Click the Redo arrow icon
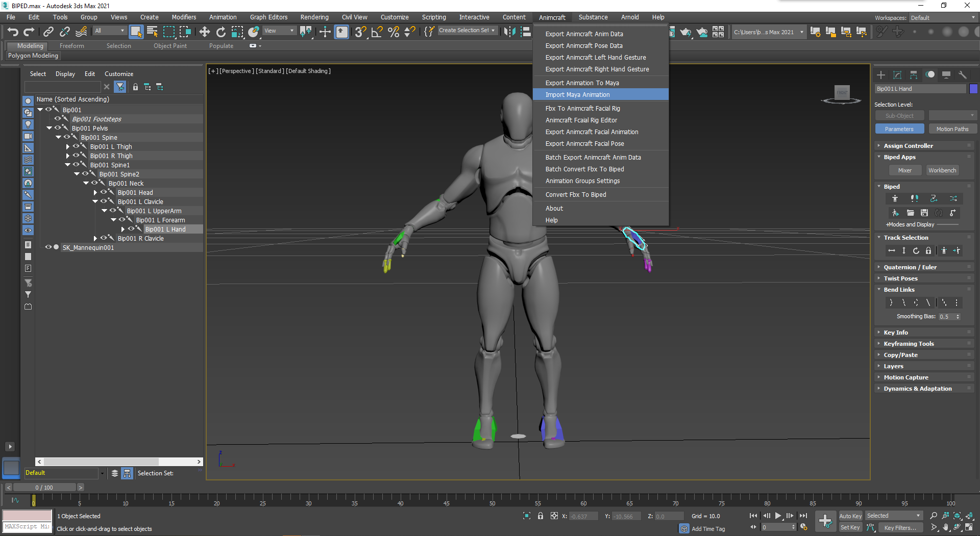The height and width of the screenshot is (536, 980). pos(29,32)
